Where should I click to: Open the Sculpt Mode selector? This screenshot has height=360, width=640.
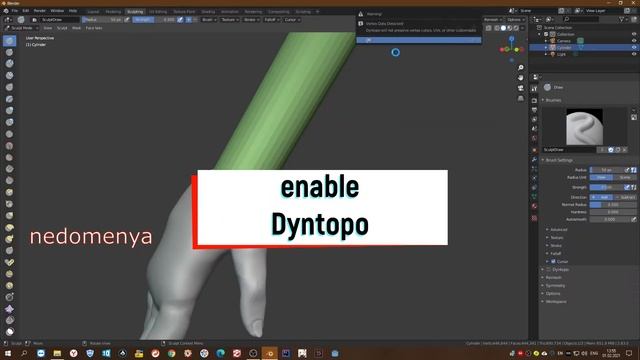point(21,28)
